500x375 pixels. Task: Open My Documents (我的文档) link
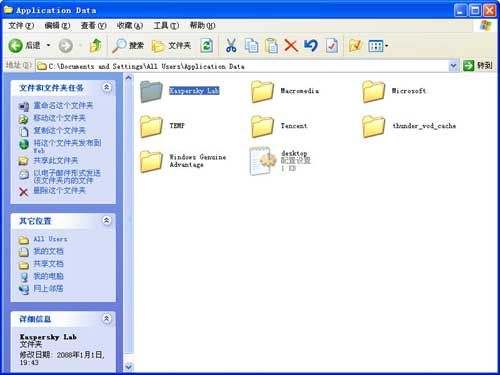point(41,251)
